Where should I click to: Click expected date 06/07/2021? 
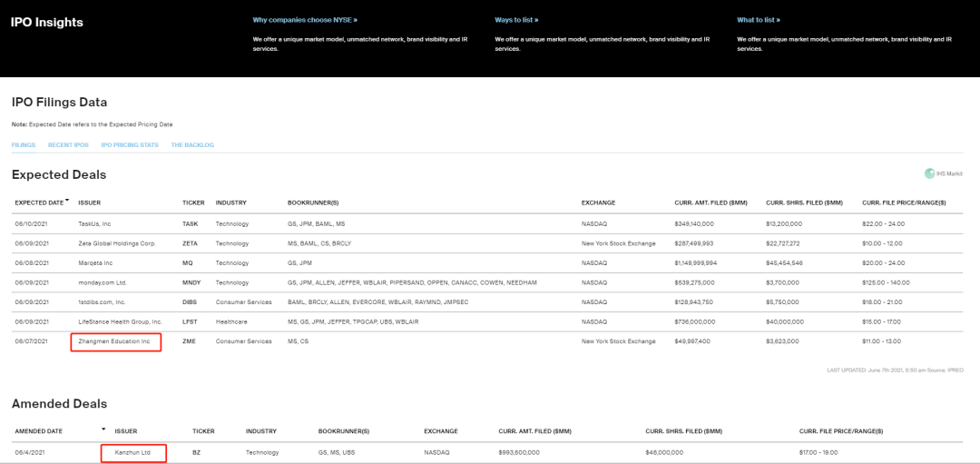[x=31, y=341]
